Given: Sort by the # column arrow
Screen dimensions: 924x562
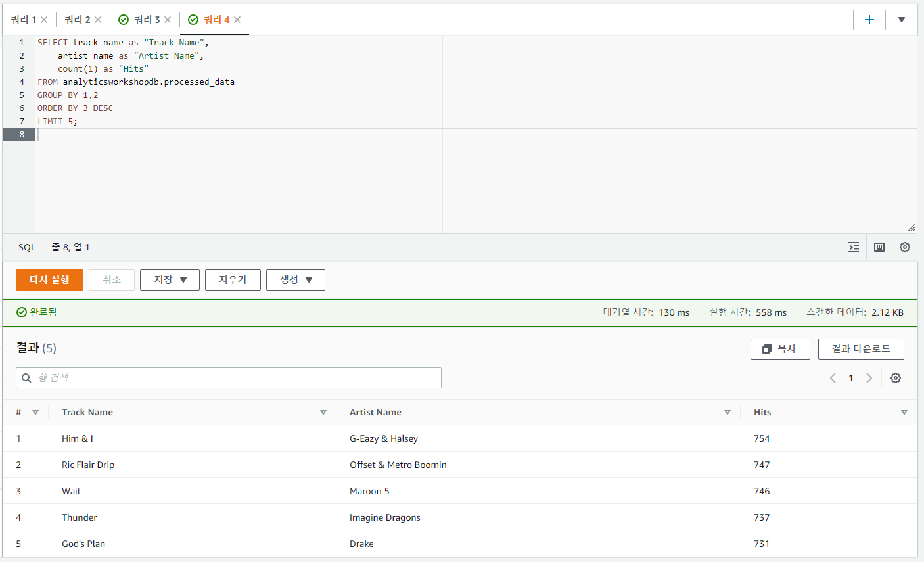Looking at the screenshot, I should 35,412.
